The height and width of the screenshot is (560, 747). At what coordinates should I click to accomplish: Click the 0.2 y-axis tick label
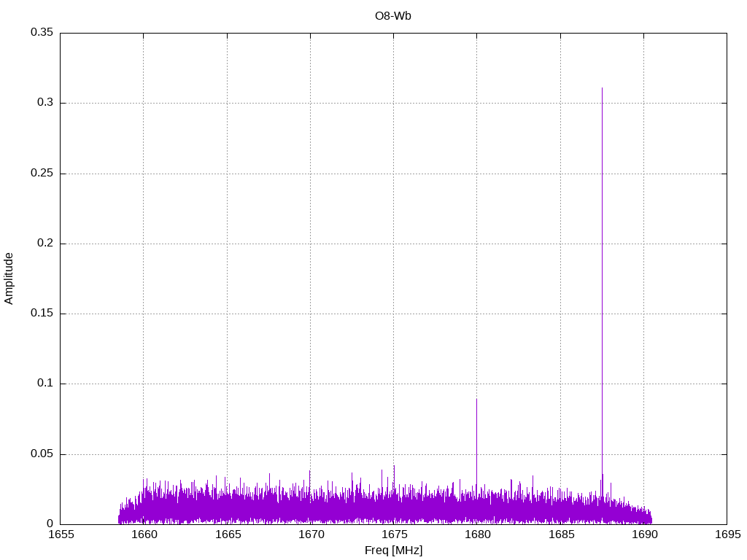tap(46, 244)
